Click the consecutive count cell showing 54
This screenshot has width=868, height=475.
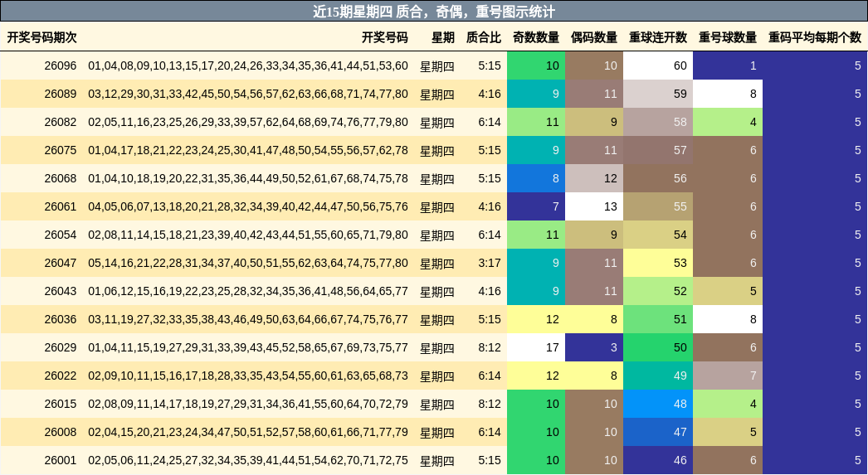(x=658, y=235)
